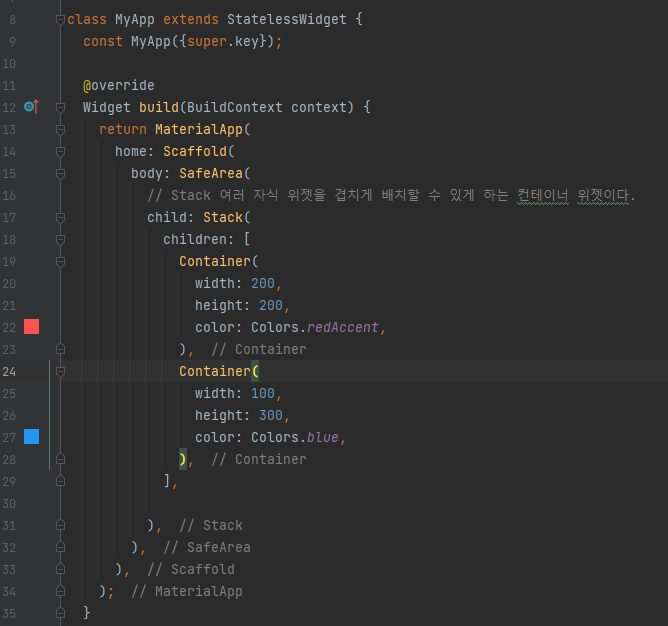Click fold end marker on line 31
This screenshot has height=626, width=668.
[60, 525]
